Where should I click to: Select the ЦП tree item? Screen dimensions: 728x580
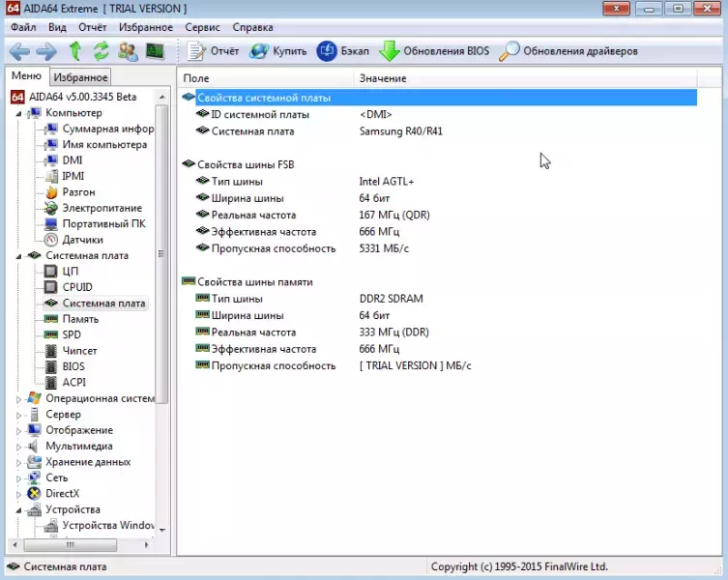coord(61,272)
